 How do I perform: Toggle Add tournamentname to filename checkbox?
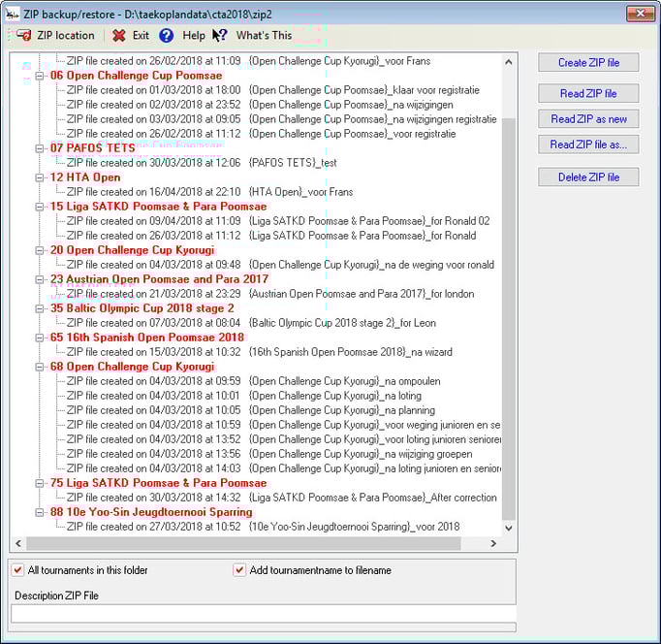coord(239,570)
